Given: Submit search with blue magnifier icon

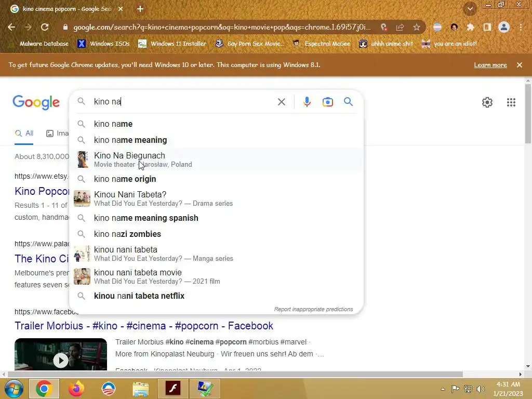Looking at the screenshot, I should click(x=349, y=101).
